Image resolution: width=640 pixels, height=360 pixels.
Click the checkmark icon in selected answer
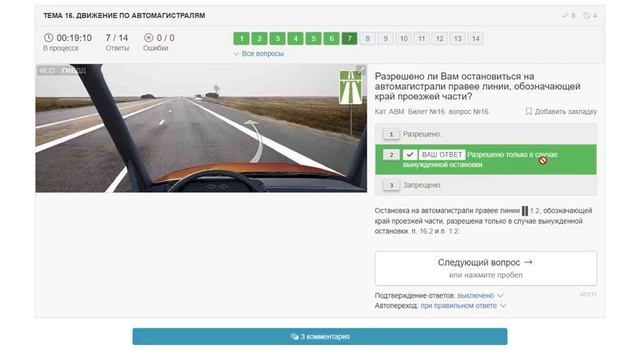click(x=410, y=155)
